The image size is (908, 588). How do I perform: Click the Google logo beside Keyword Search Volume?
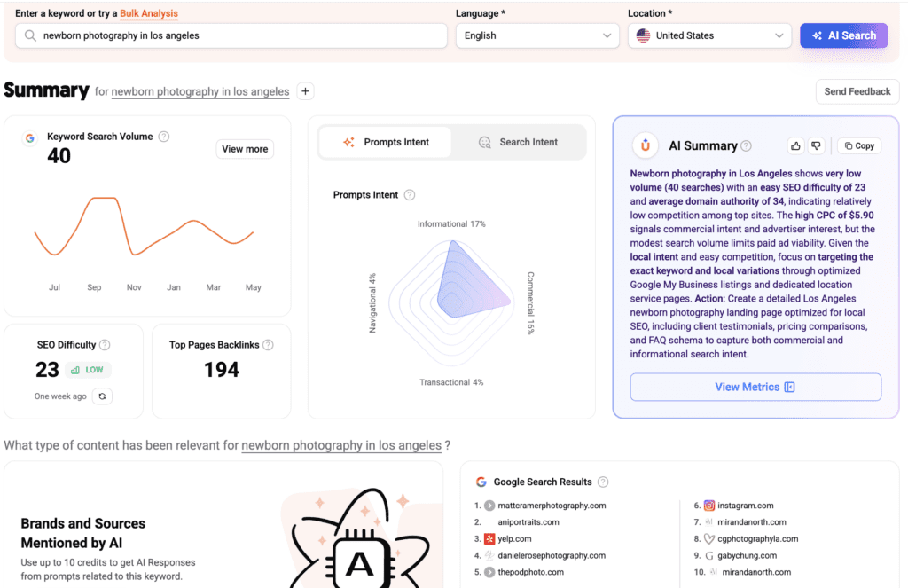30,137
